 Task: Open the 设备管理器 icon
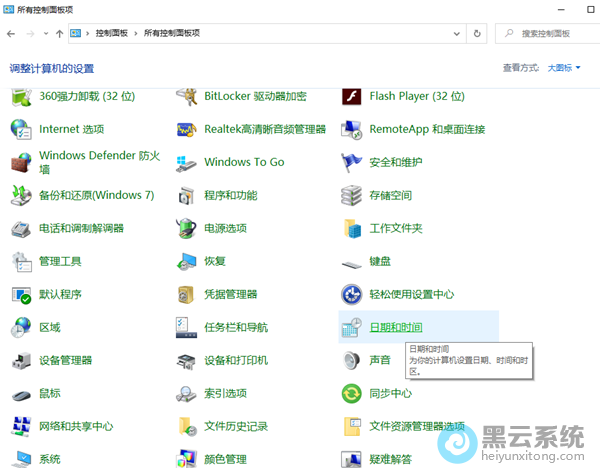[x=22, y=360]
